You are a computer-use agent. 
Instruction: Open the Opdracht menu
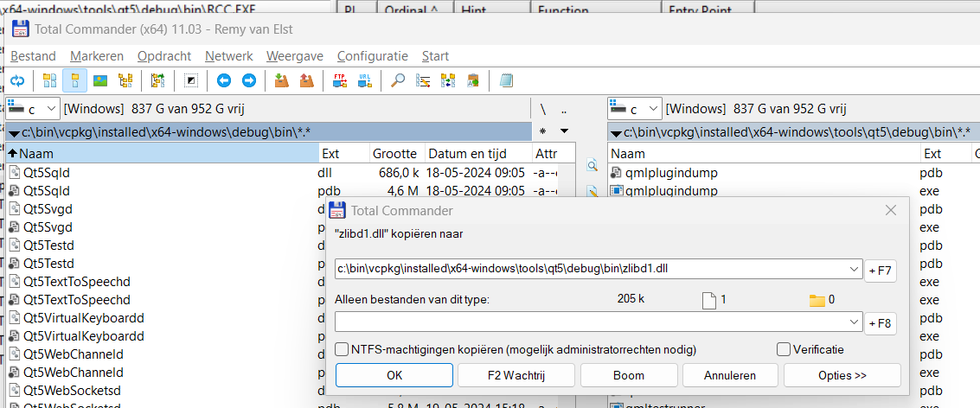coord(164,56)
